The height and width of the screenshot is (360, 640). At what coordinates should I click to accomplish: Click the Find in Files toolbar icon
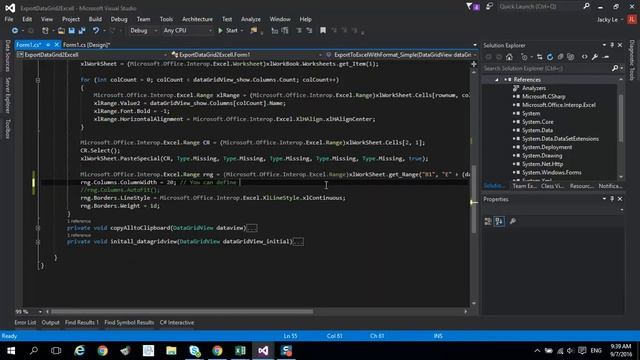(254, 31)
